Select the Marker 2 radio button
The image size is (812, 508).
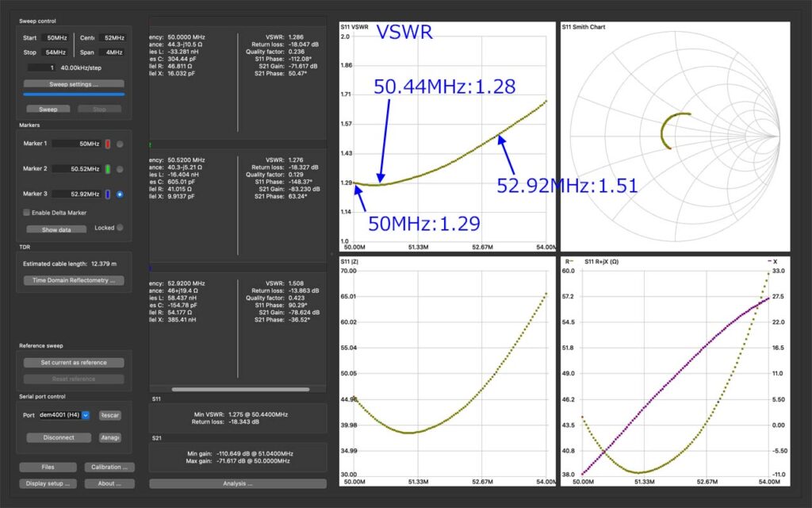pyautogui.click(x=120, y=169)
